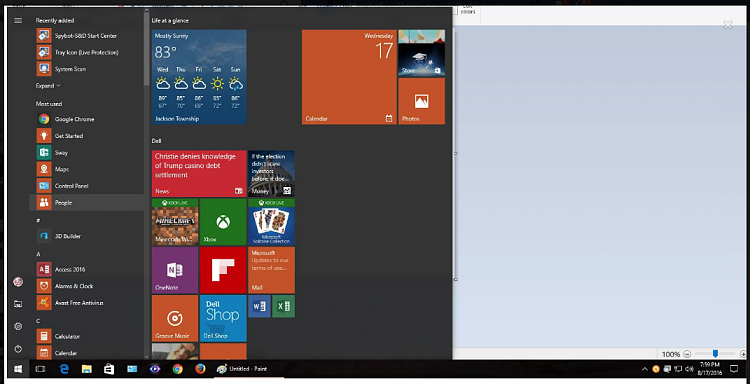Click the 'A' letter header in app list
This screenshot has height=384, width=750.
click(x=38, y=254)
